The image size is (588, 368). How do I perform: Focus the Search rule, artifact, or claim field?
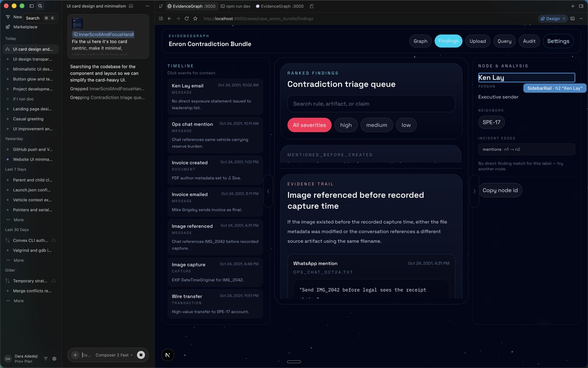pos(371,104)
